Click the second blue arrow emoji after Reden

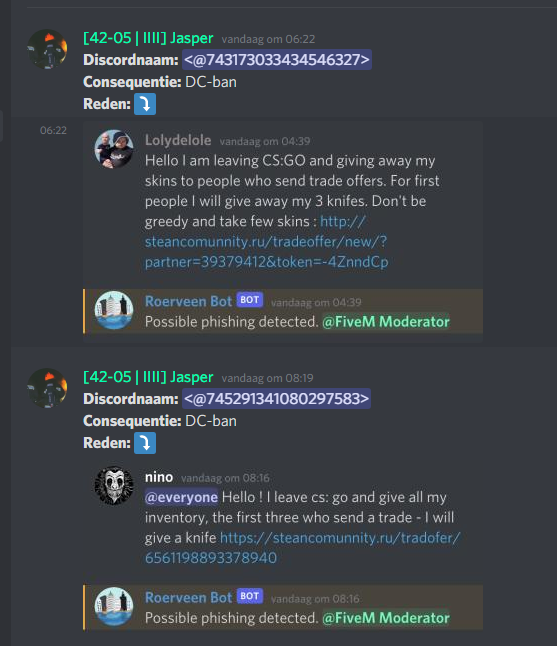pyautogui.click(x=145, y=443)
